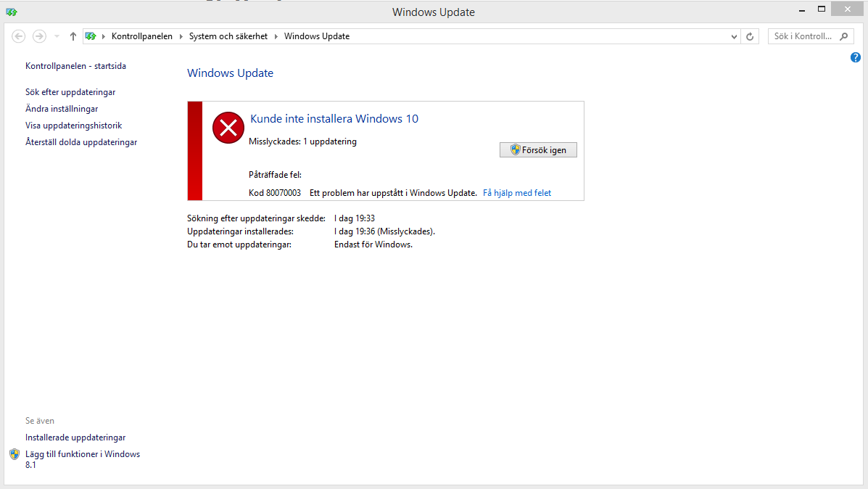Click the red error X icon

coord(228,128)
